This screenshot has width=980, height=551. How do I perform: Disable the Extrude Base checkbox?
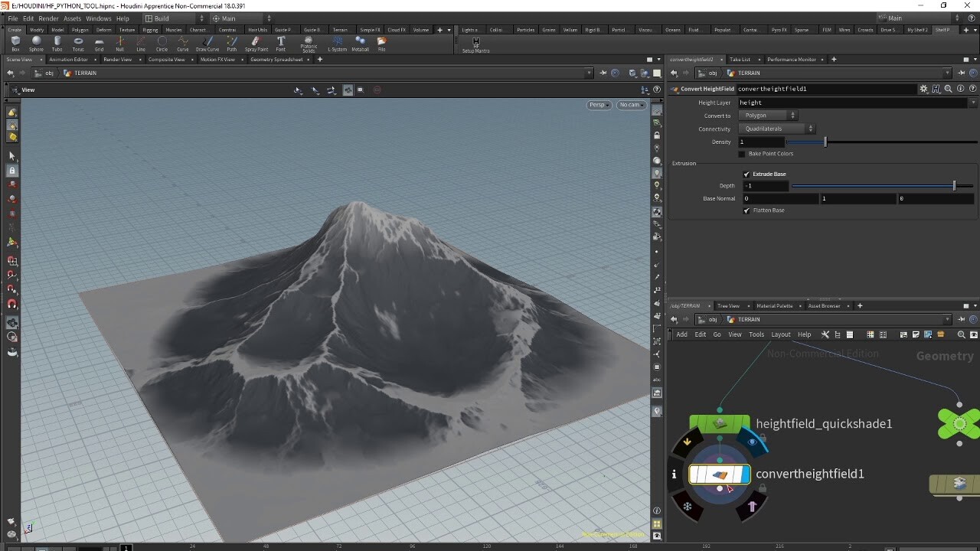coord(746,174)
